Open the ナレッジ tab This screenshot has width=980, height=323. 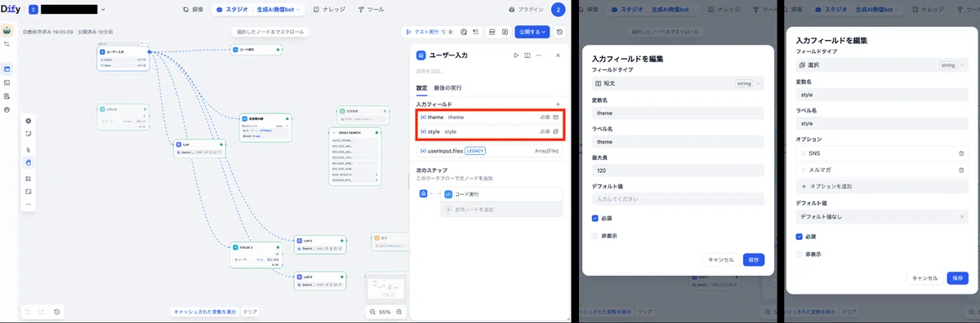click(329, 10)
